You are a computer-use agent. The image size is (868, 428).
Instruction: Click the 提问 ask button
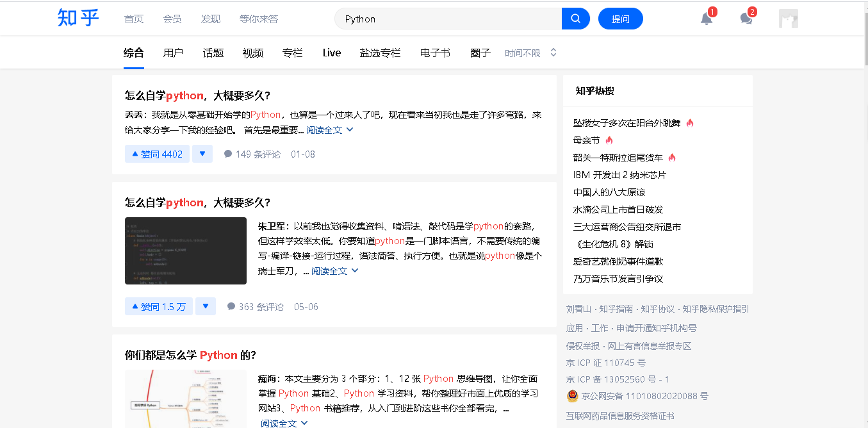pos(620,19)
